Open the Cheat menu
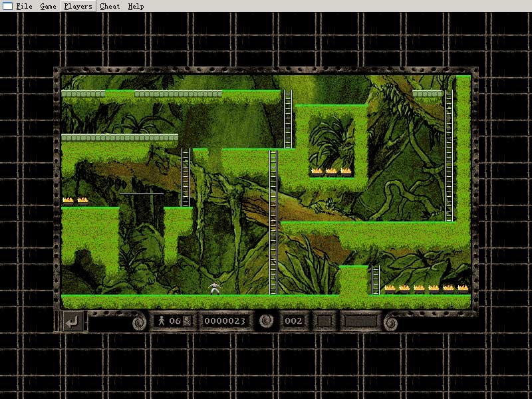Viewport: 532px width, 399px height. tap(110, 6)
